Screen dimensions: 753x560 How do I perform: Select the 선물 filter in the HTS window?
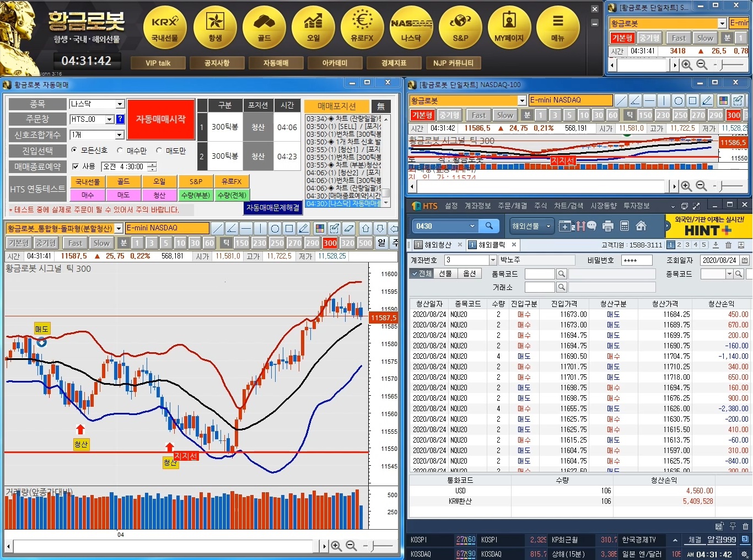tap(445, 273)
